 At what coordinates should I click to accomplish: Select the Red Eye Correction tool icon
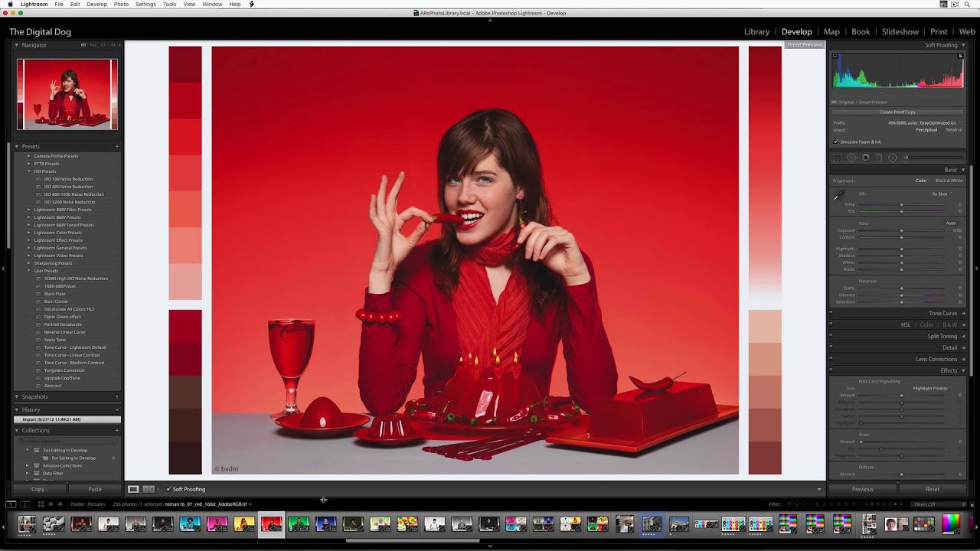865,158
